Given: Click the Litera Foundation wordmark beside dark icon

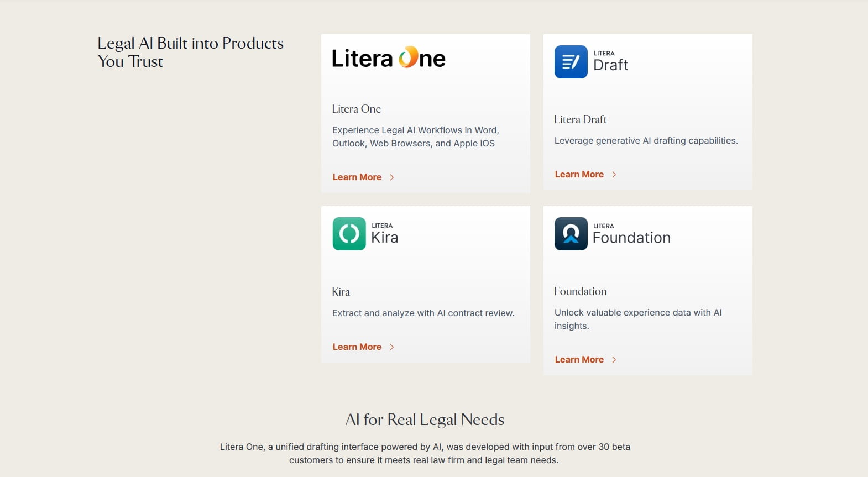Looking at the screenshot, I should pyautogui.click(x=631, y=234).
